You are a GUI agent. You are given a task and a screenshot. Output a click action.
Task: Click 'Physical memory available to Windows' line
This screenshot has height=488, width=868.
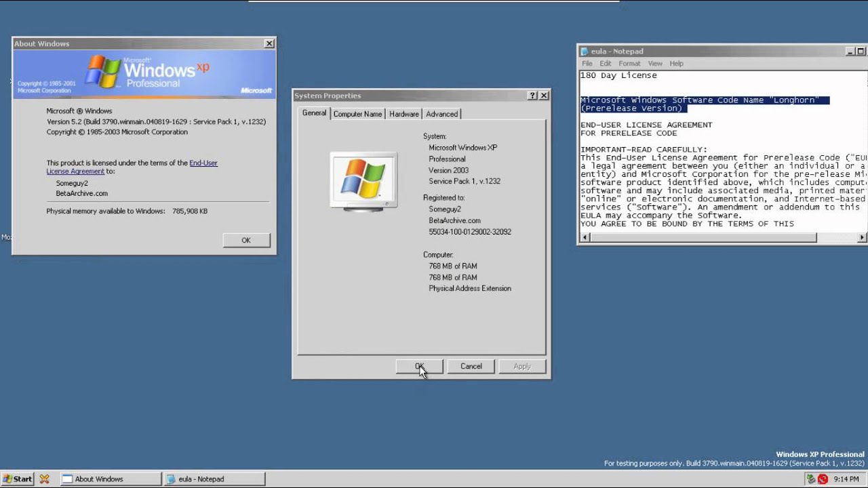[127, 211]
